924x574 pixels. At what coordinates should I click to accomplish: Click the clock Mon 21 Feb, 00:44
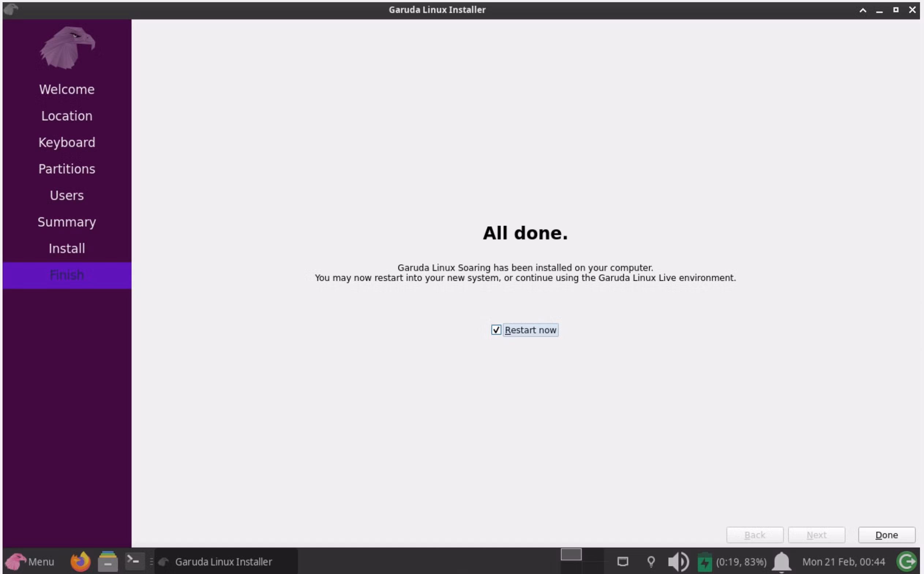pos(844,562)
